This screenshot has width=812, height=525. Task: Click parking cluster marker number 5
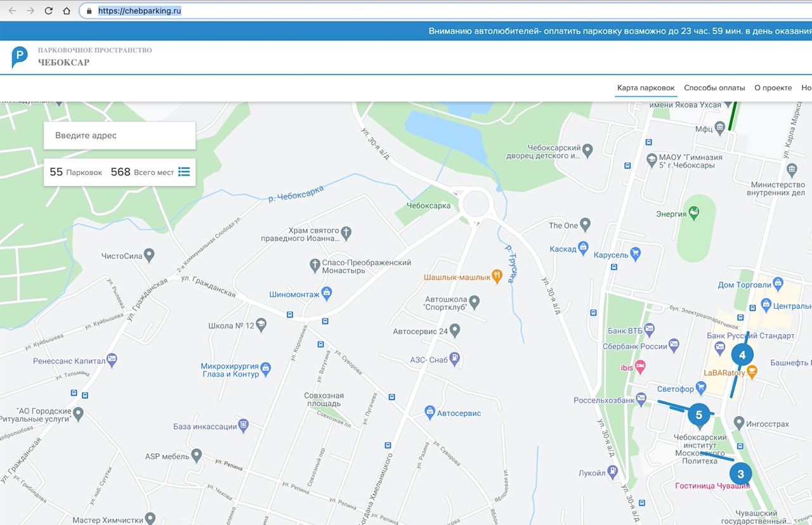pos(698,415)
